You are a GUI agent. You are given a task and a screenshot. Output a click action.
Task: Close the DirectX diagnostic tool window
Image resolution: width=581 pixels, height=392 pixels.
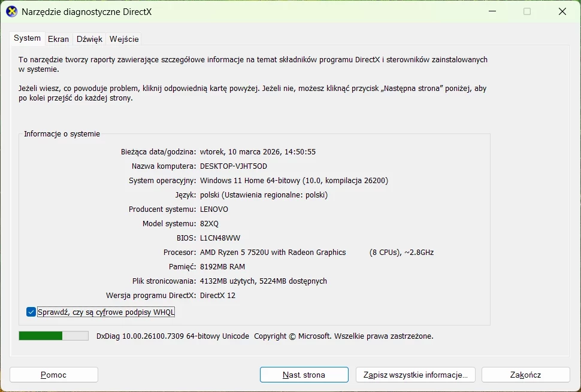pos(562,11)
